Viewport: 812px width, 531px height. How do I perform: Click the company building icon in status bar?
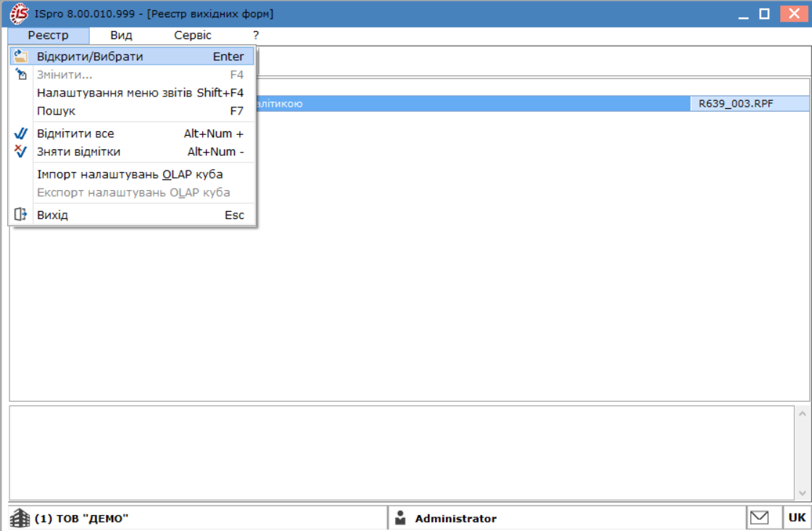coord(20,518)
